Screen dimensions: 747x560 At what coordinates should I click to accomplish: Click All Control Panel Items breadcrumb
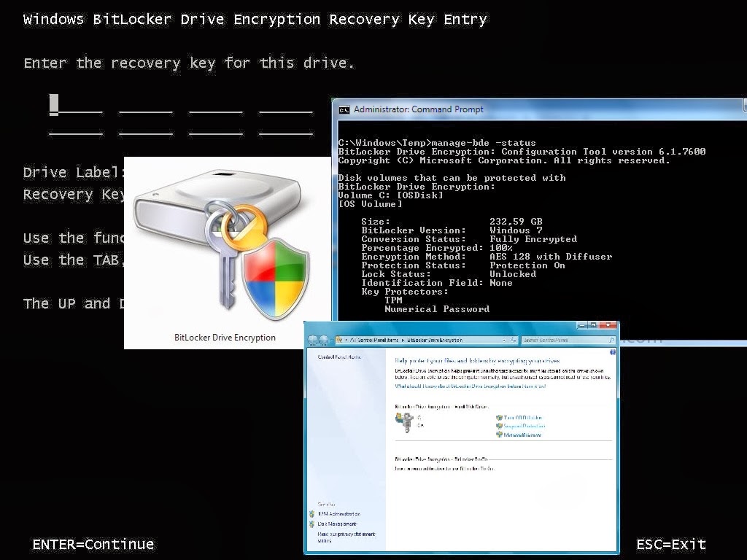point(374,340)
